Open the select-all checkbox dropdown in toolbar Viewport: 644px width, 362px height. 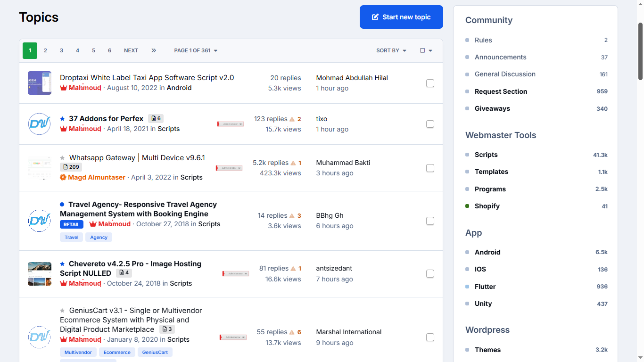[426, 50]
